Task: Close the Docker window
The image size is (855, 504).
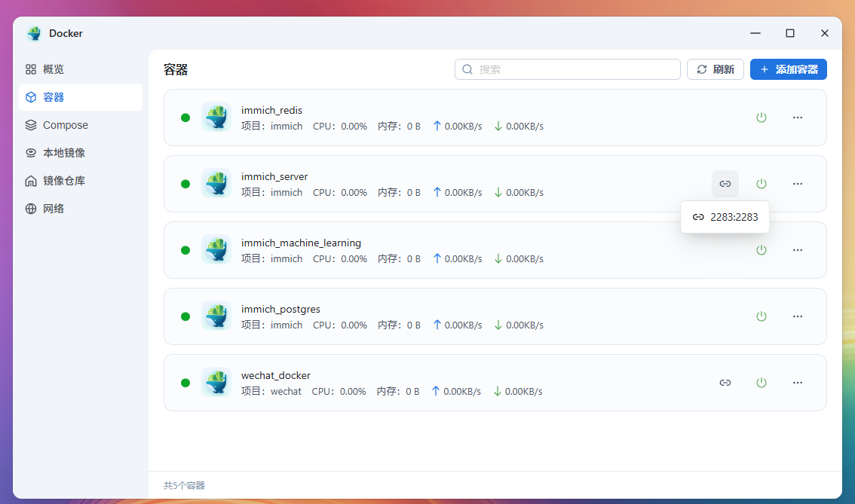Action: (825, 33)
